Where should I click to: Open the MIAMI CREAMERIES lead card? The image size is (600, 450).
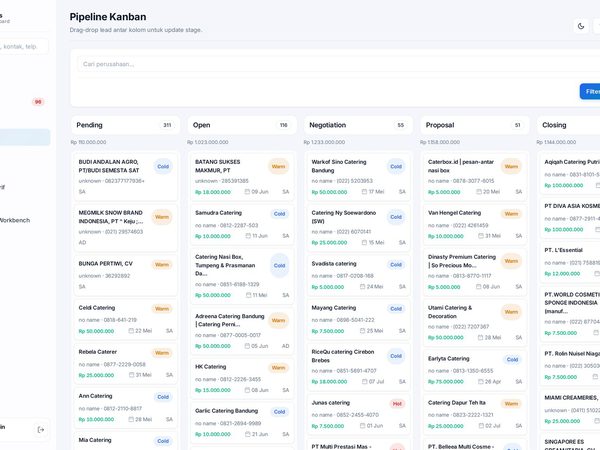(570, 409)
